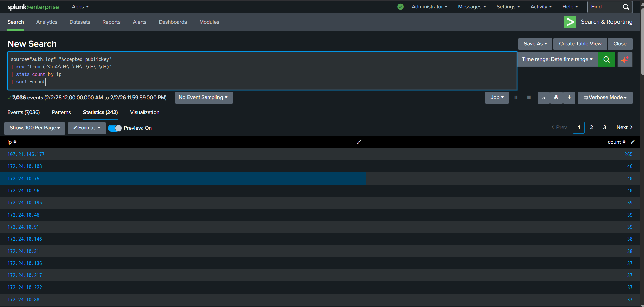Open the AI assistant sparkle icon

coord(625,60)
